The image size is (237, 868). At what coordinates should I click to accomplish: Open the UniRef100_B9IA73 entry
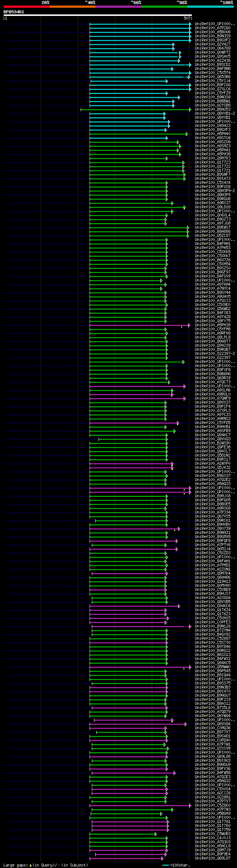point(213,178)
